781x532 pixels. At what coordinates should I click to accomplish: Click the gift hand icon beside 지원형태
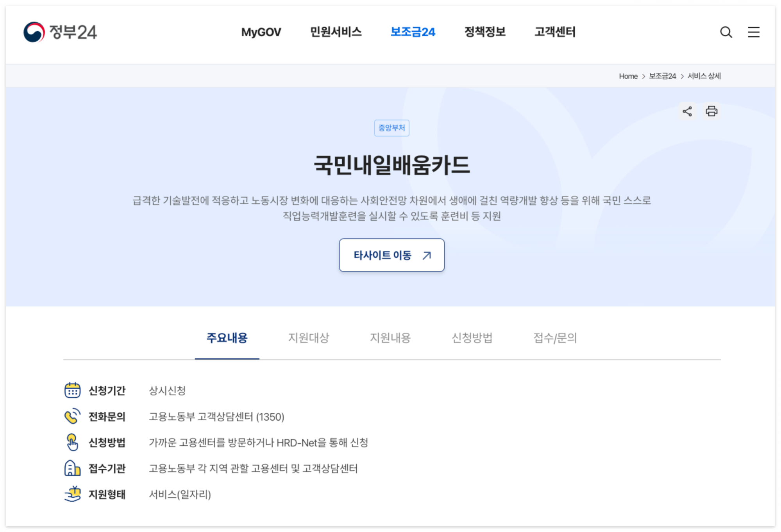coord(72,494)
